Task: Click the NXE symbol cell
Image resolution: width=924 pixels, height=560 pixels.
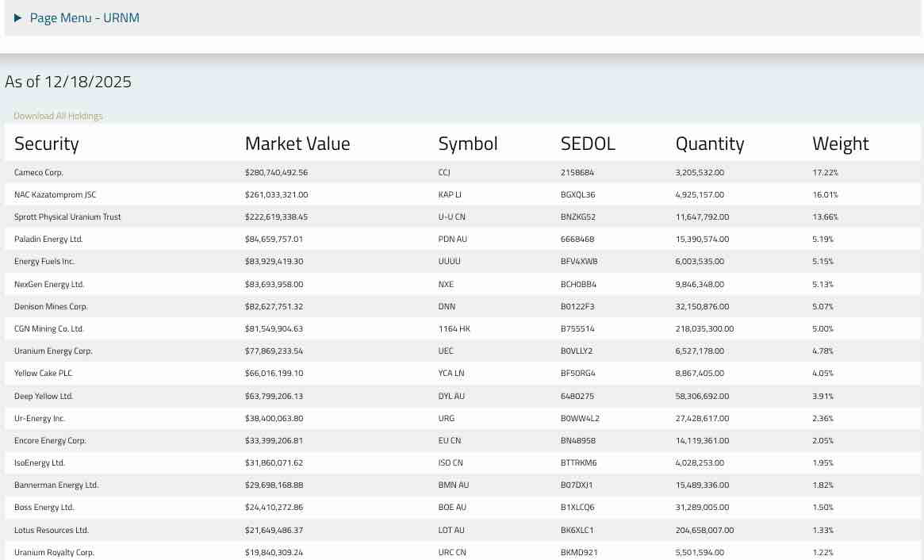Action: point(446,284)
